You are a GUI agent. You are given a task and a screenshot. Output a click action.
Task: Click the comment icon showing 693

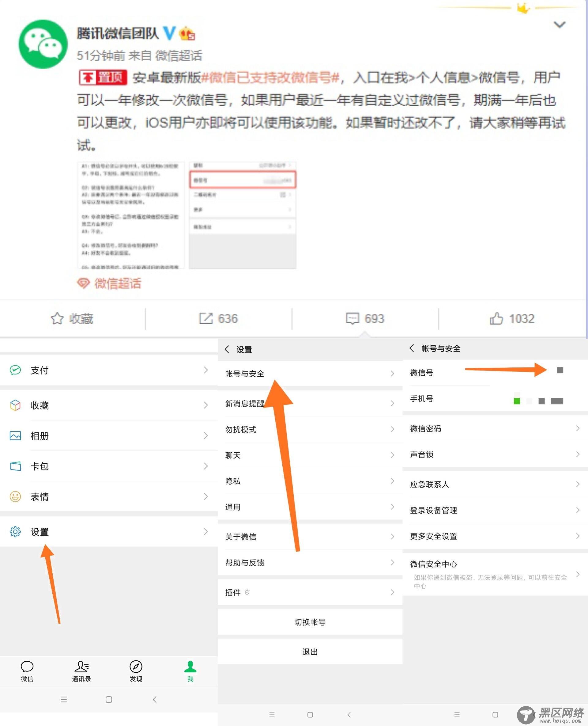pyautogui.click(x=352, y=319)
